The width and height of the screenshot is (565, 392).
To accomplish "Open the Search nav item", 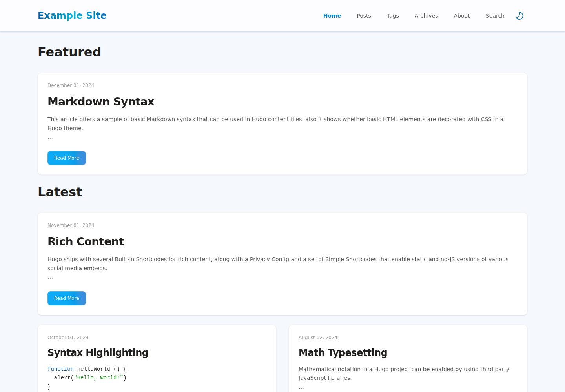I will [x=495, y=16].
